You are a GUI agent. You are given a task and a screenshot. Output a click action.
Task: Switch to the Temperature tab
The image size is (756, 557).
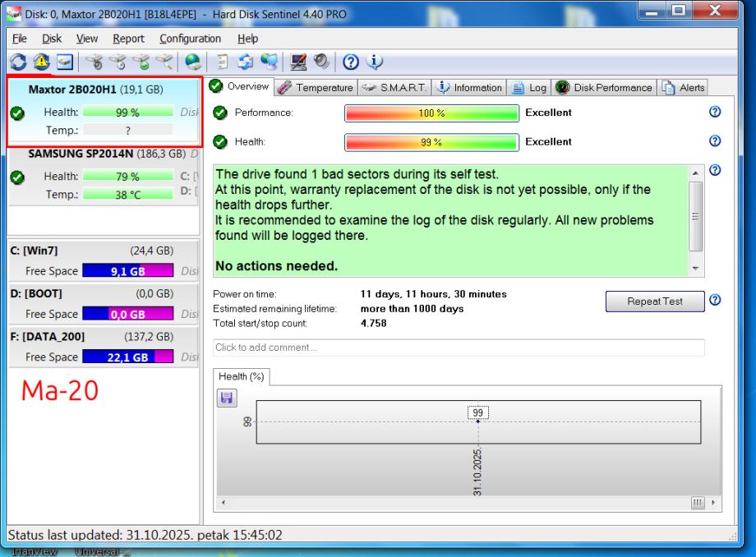tap(316, 88)
